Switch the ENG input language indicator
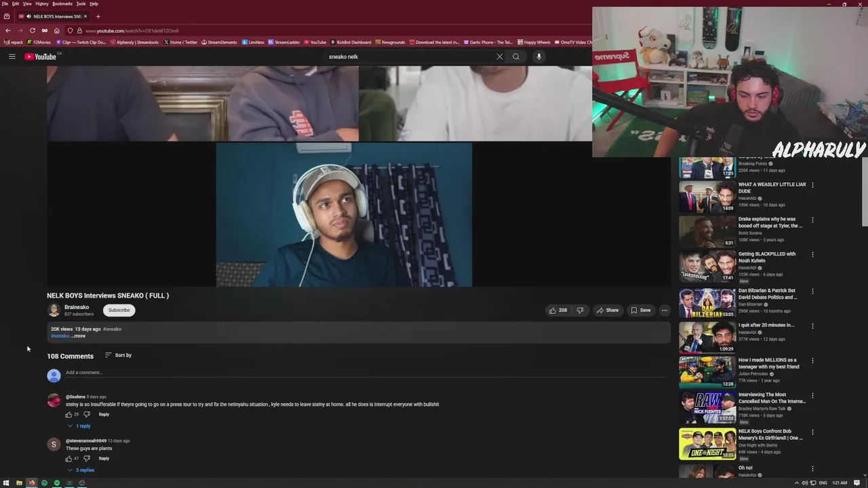Viewport: 868px width, 488px height. (x=823, y=483)
